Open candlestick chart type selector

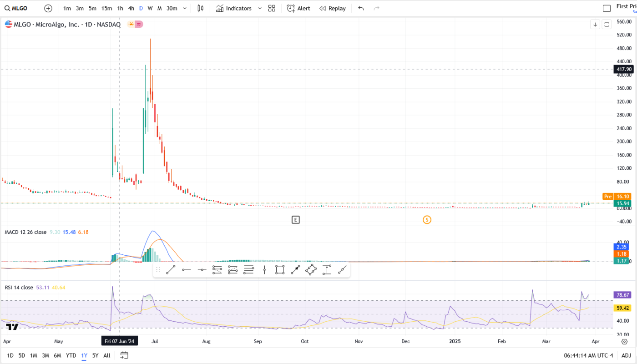coord(200,8)
